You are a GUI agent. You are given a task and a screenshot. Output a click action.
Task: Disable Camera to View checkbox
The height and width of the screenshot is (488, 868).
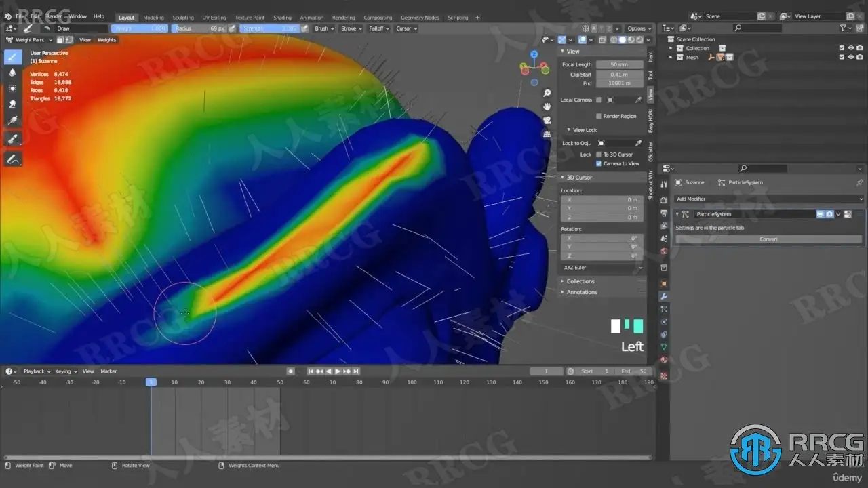[599, 163]
